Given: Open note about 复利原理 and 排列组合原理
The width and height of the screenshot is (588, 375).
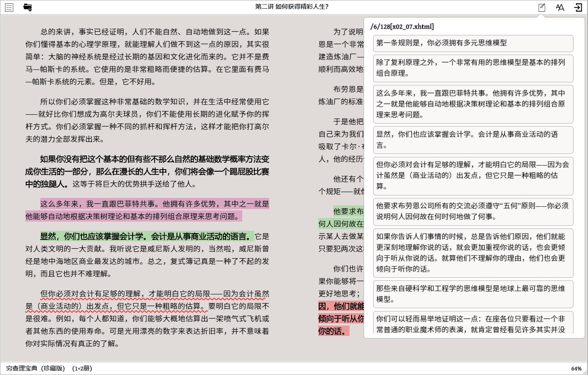Looking at the screenshot, I should [x=473, y=68].
